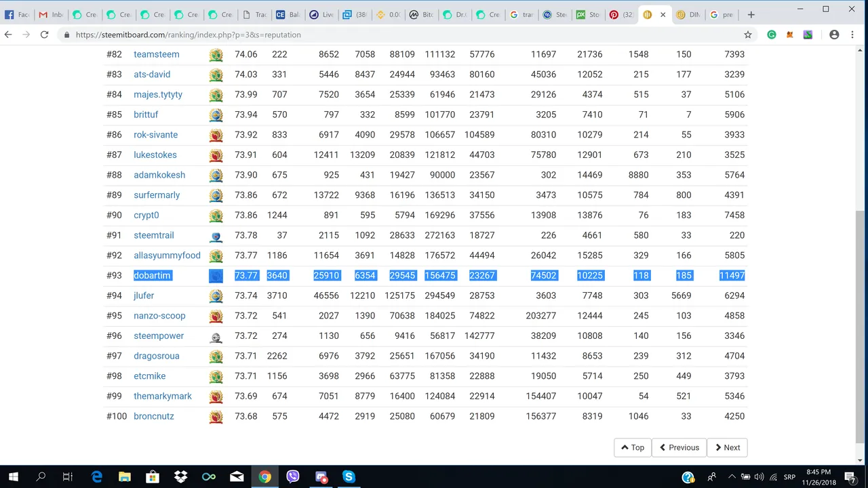Open dragosroua user link
The height and width of the screenshot is (488, 868).
157,356
